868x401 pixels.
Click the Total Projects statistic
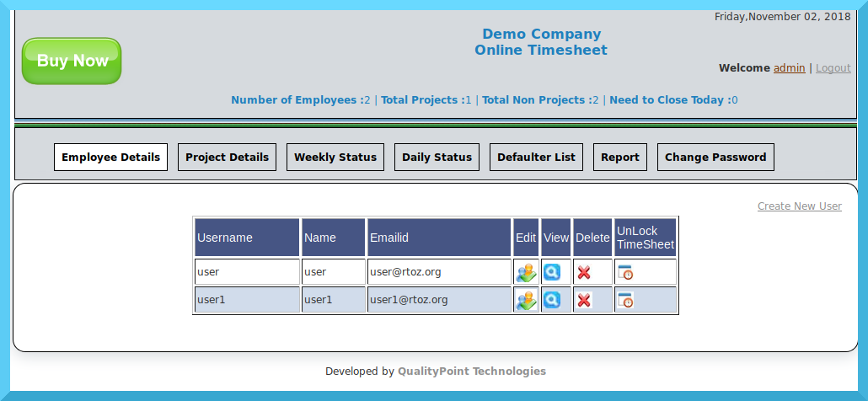point(426,100)
